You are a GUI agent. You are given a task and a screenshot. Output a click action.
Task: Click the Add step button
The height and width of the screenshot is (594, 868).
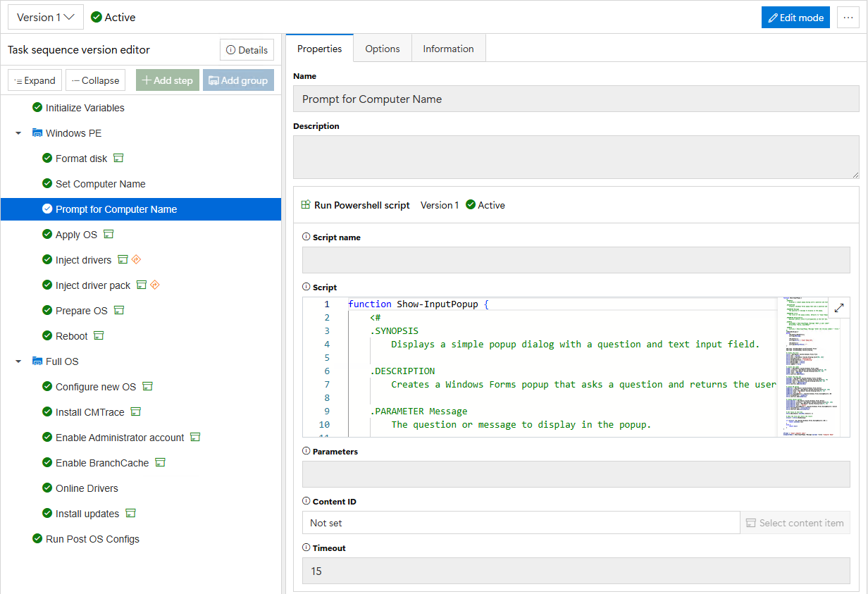point(168,80)
